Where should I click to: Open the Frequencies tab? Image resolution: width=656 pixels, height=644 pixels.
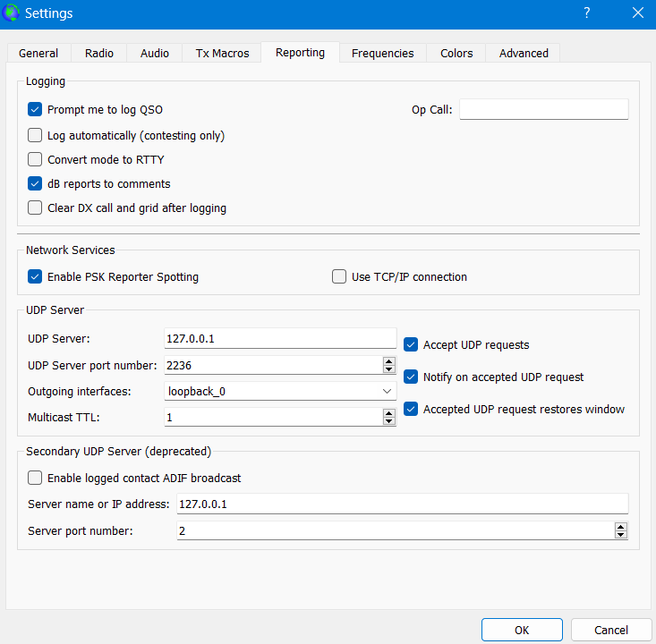click(x=382, y=53)
